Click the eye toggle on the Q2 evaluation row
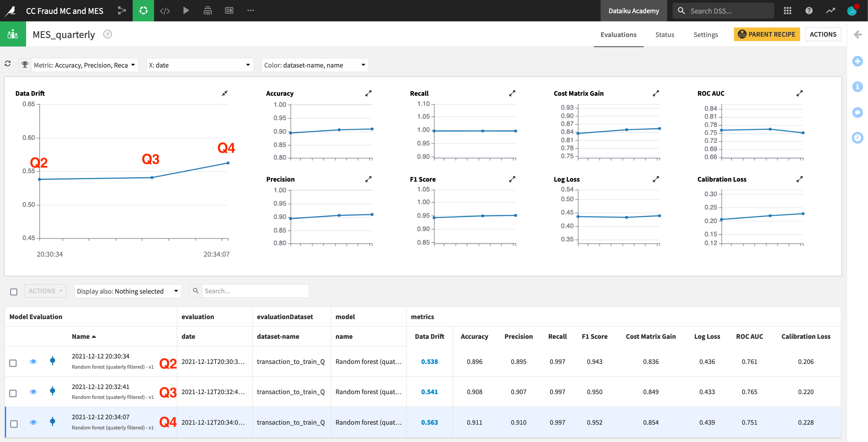 click(33, 362)
